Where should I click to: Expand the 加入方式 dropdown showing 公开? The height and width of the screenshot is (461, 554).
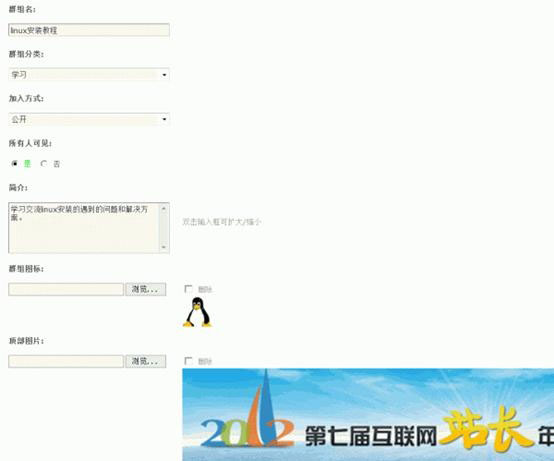89,119
